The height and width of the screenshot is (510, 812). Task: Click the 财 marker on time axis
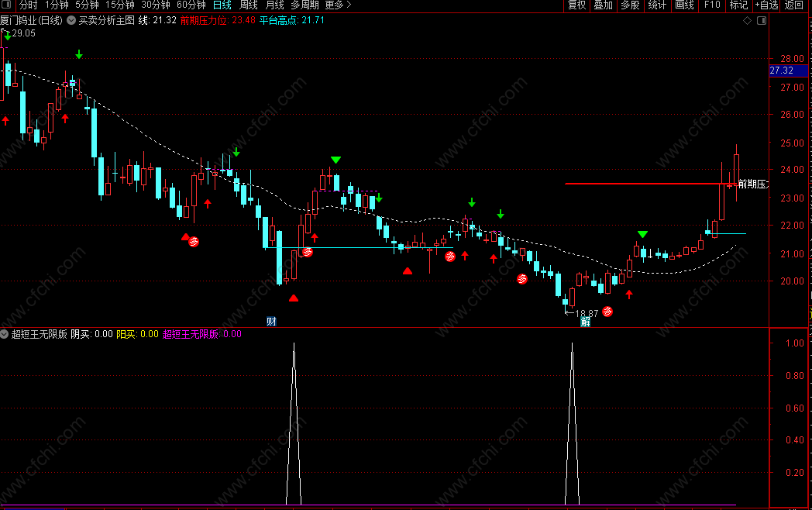click(271, 322)
